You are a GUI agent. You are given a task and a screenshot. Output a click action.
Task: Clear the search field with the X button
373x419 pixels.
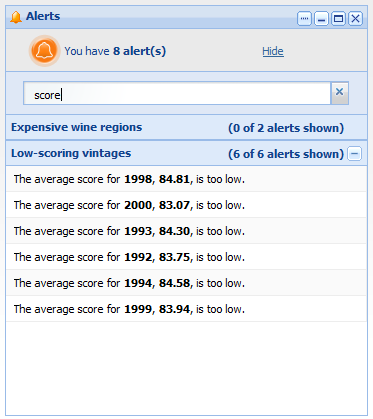(339, 92)
